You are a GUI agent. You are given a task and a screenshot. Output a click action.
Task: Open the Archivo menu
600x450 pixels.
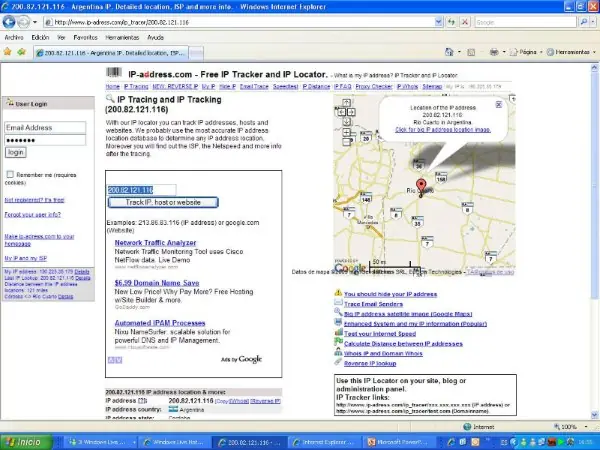click(x=14, y=38)
